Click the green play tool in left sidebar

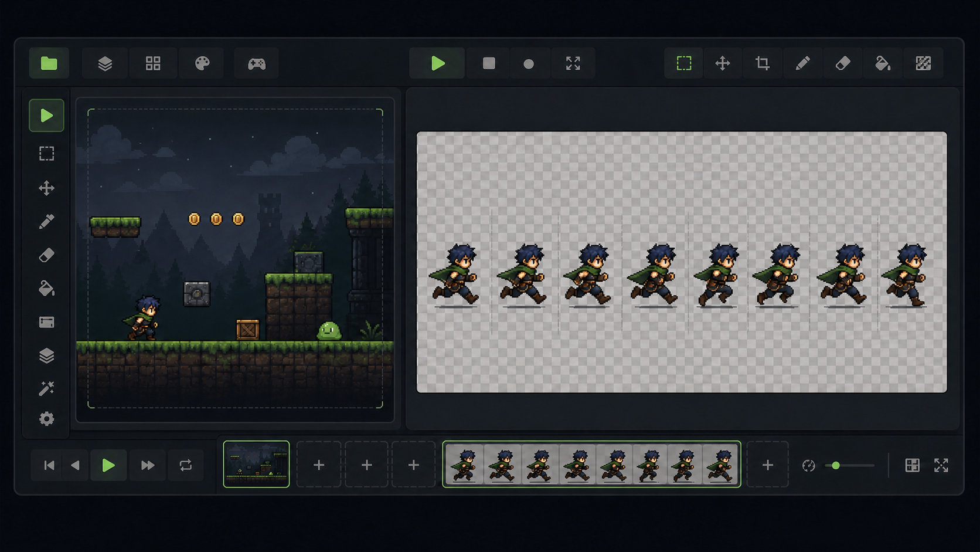[x=46, y=116]
